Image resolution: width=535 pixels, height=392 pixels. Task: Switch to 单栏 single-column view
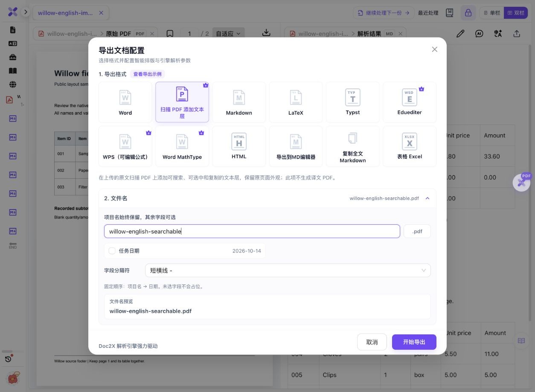[492, 13]
